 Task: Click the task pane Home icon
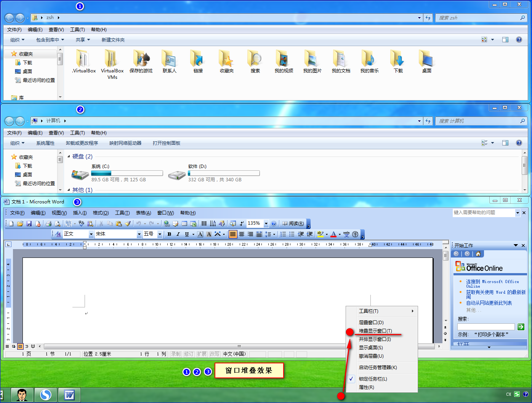tap(478, 254)
